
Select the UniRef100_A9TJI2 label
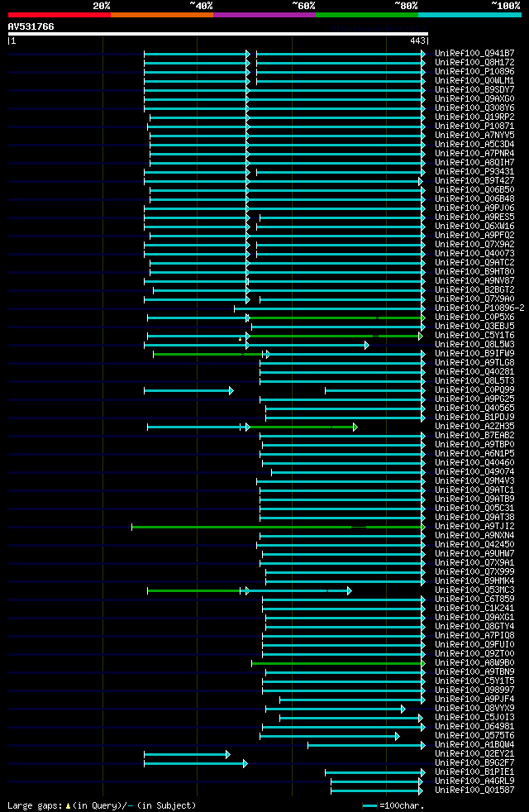[474, 527]
